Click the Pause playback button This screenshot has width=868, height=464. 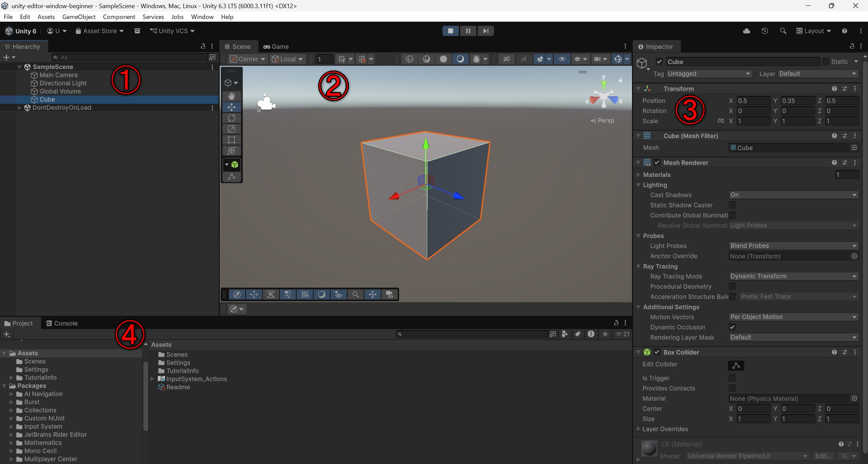[468, 31]
